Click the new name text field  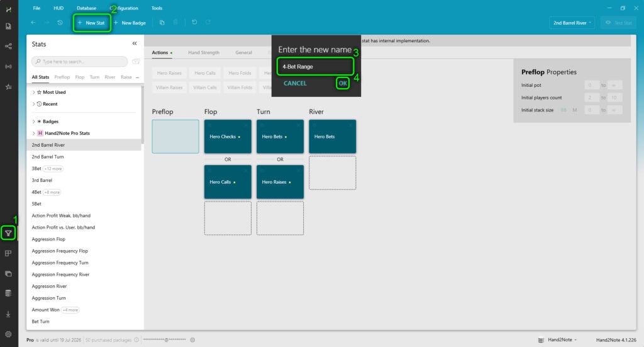pyautogui.click(x=314, y=66)
